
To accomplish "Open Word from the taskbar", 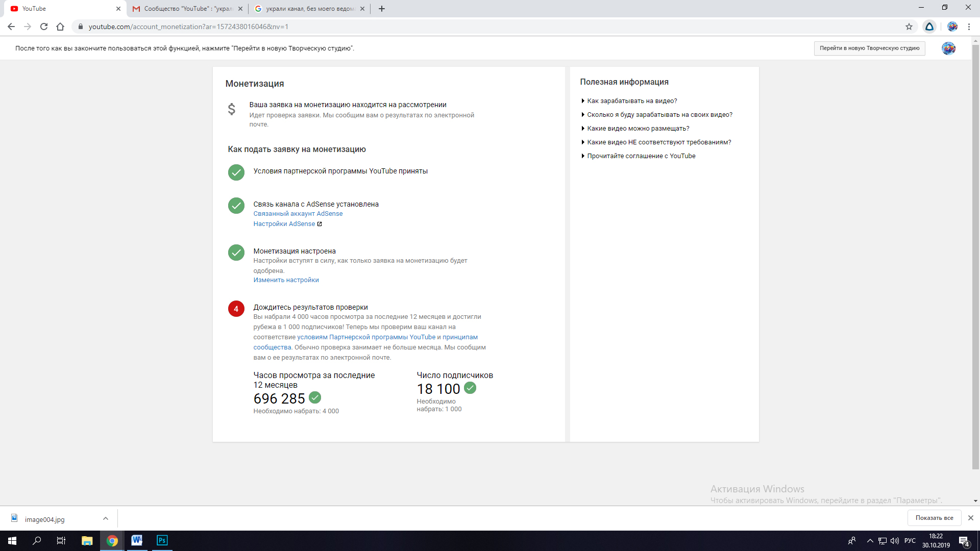I will (137, 540).
